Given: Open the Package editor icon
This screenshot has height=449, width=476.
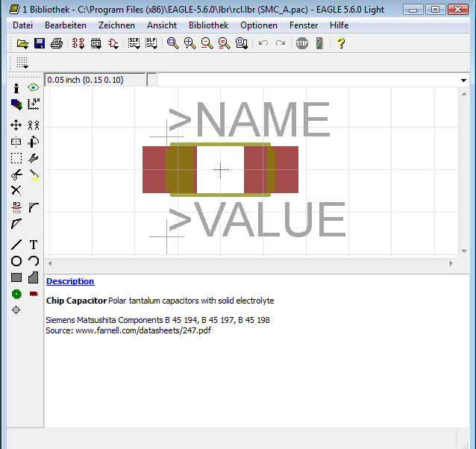Looking at the screenshot, I should click(96, 43).
